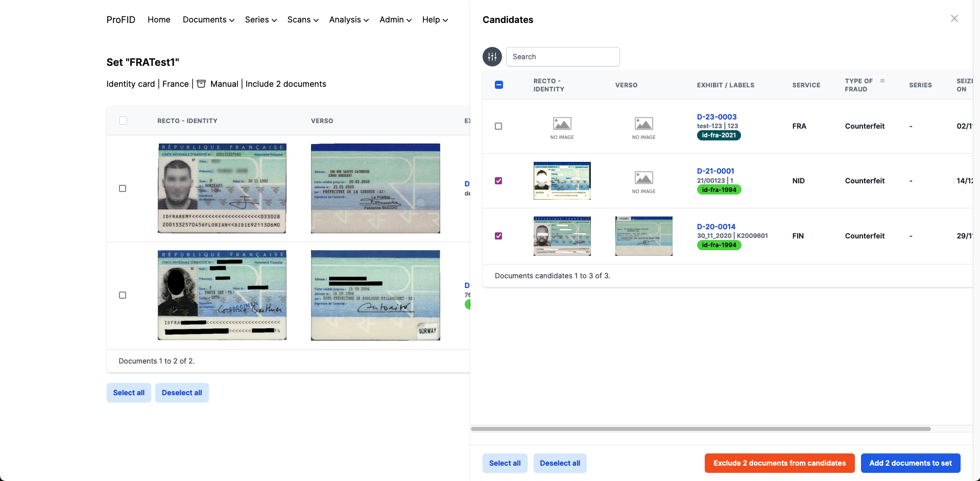This screenshot has height=481, width=980.
Task: Open the Scans menu
Action: point(303,20)
